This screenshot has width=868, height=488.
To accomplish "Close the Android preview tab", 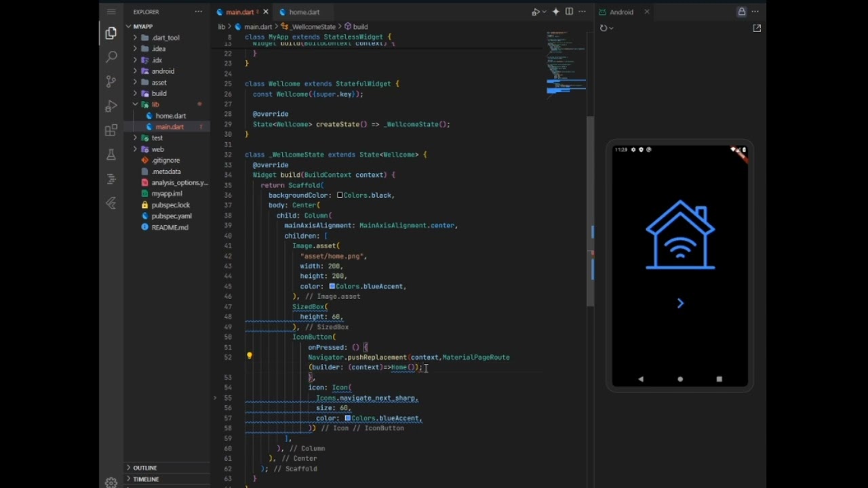I will click(646, 12).
